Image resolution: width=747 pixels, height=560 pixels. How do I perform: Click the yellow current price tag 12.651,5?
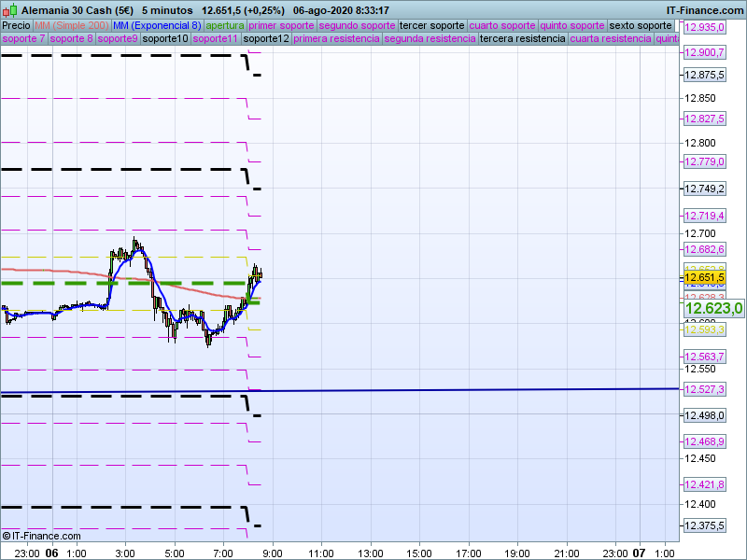coord(705,277)
